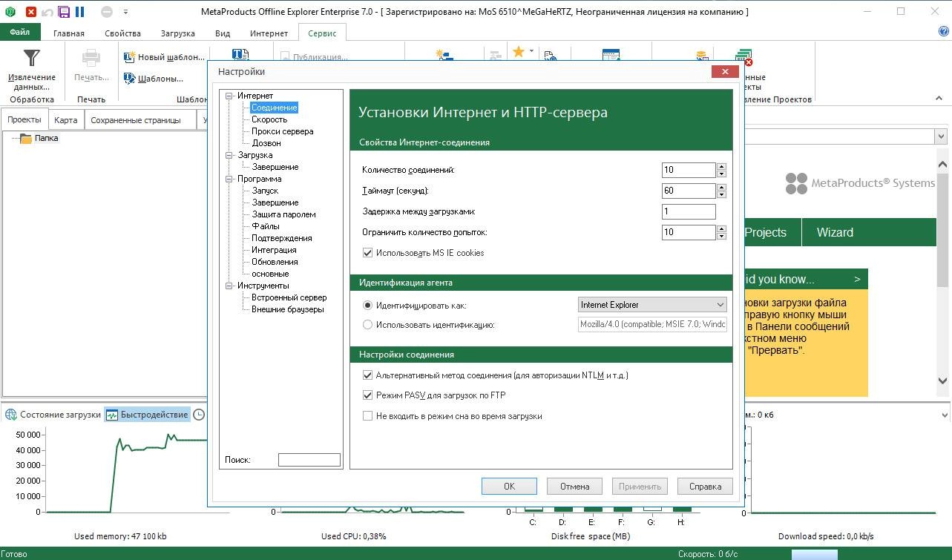The width and height of the screenshot is (952, 560).
Task: Close the Настройки dialog with red X
Action: click(723, 72)
